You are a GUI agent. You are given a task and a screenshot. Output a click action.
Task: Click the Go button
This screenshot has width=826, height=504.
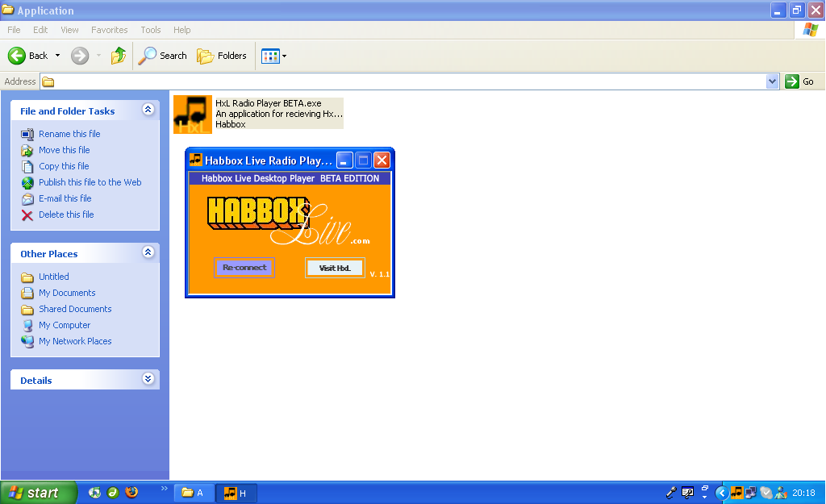799,81
